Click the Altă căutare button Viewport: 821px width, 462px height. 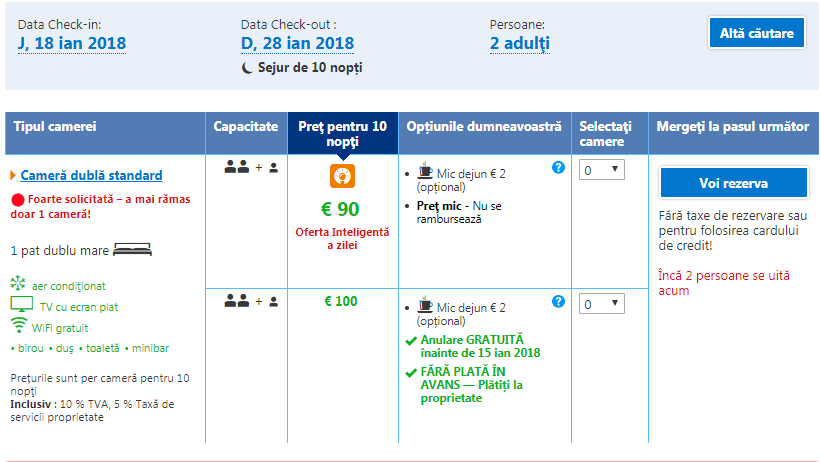[756, 33]
